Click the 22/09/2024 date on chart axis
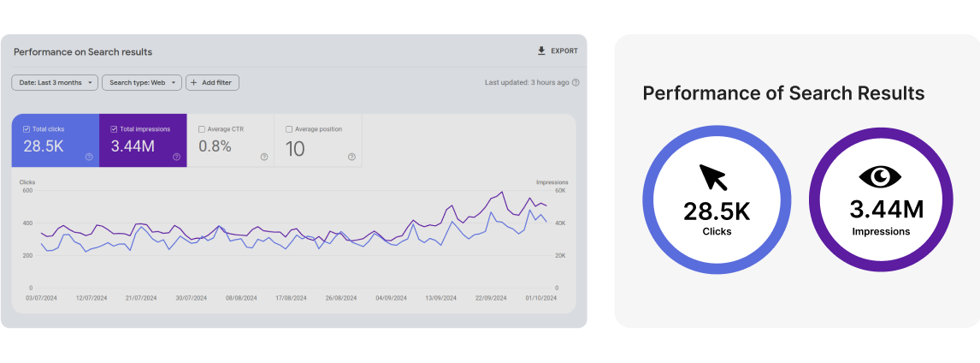This screenshot has width=980, height=363. [x=491, y=299]
